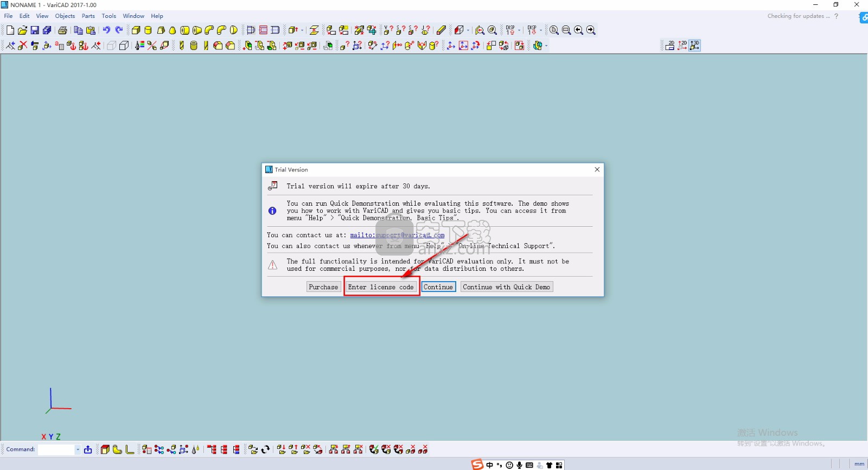
Task: Click the mm units status entry
Action: pos(859,464)
